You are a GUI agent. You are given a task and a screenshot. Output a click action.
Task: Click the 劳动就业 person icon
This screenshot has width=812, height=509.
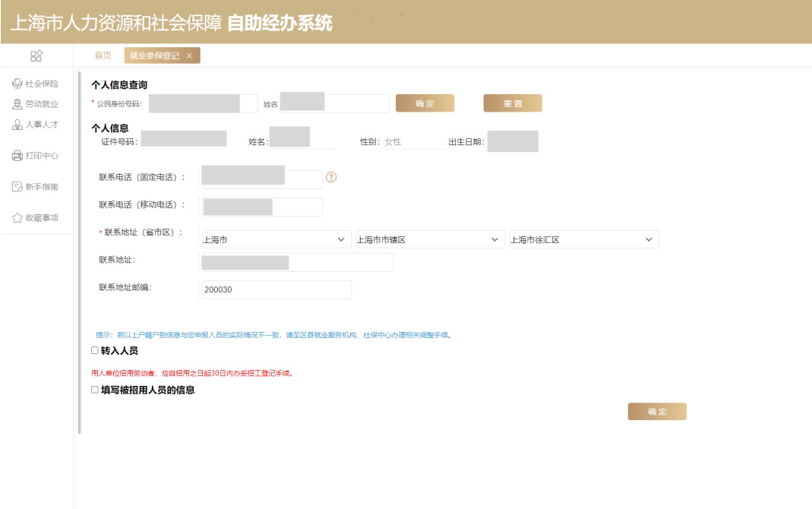point(17,104)
